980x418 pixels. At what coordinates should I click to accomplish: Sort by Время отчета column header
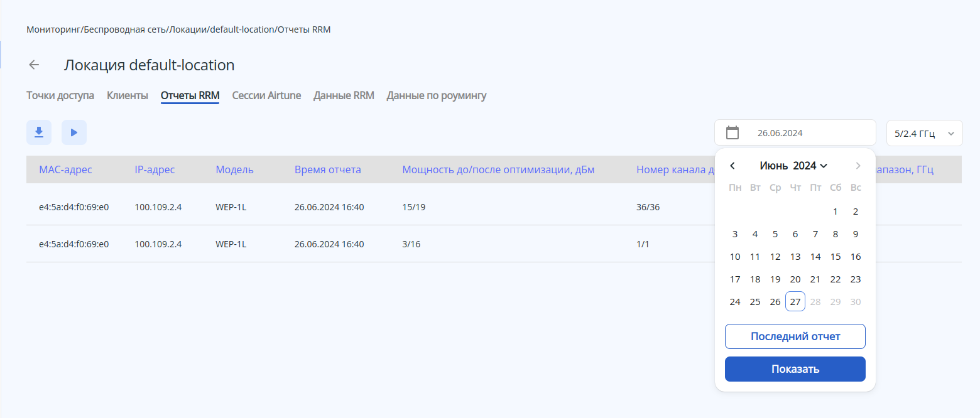tap(328, 169)
